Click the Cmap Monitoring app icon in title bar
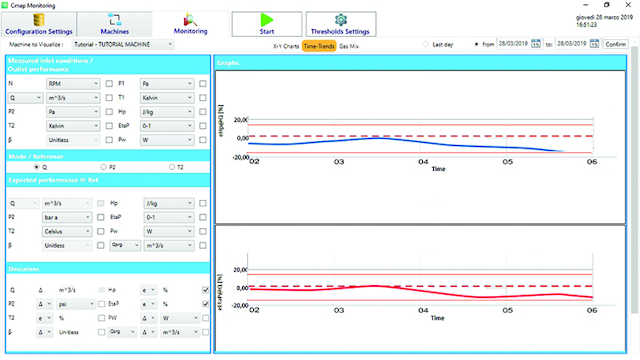Image resolution: width=640 pixels, height=360 pixels. (x=5, y=5)
